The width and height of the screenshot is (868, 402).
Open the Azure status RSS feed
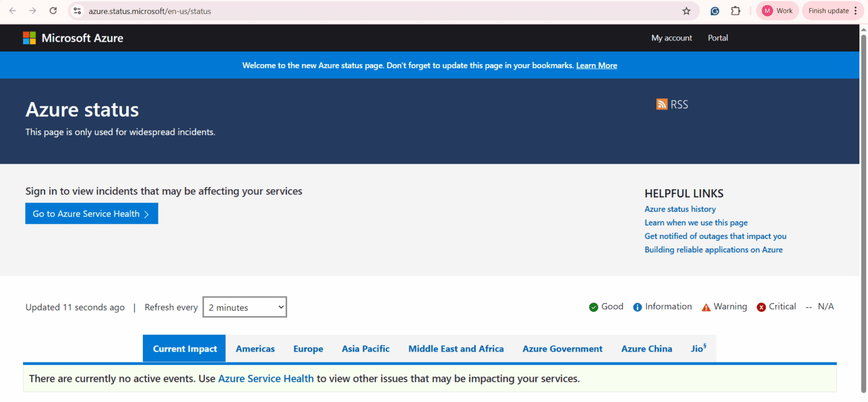click(x=672, y=104)
